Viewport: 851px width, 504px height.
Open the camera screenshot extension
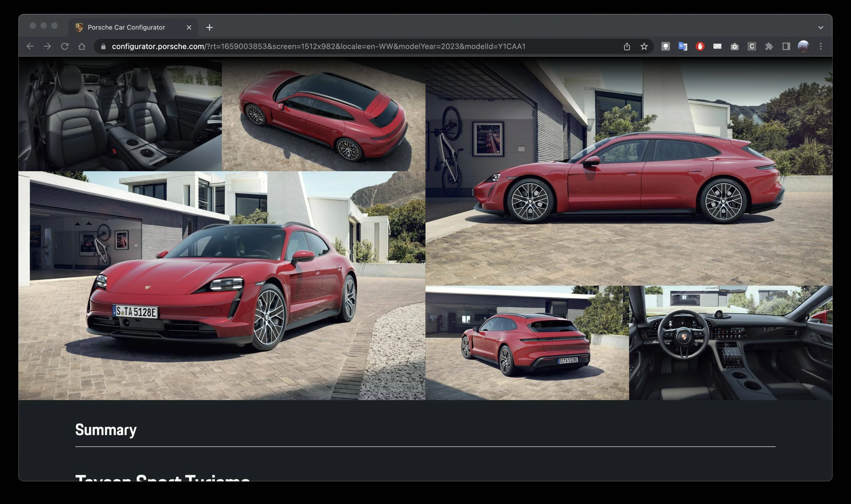tap(734, 46)
